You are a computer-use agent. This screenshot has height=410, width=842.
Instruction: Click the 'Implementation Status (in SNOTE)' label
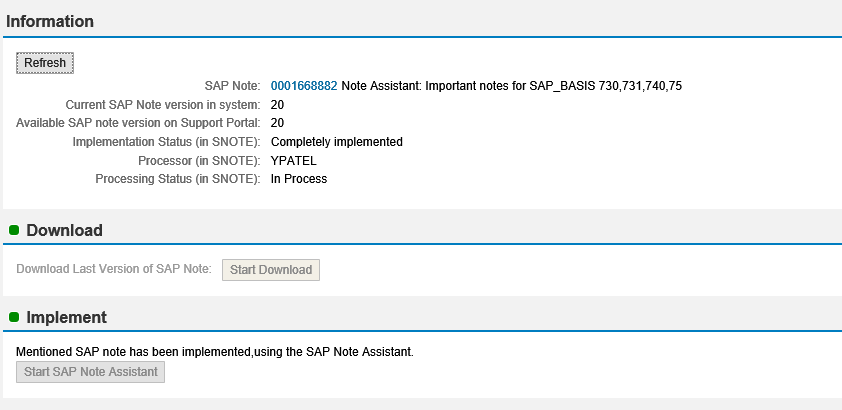pyautogui.click(x=166, y=142)
